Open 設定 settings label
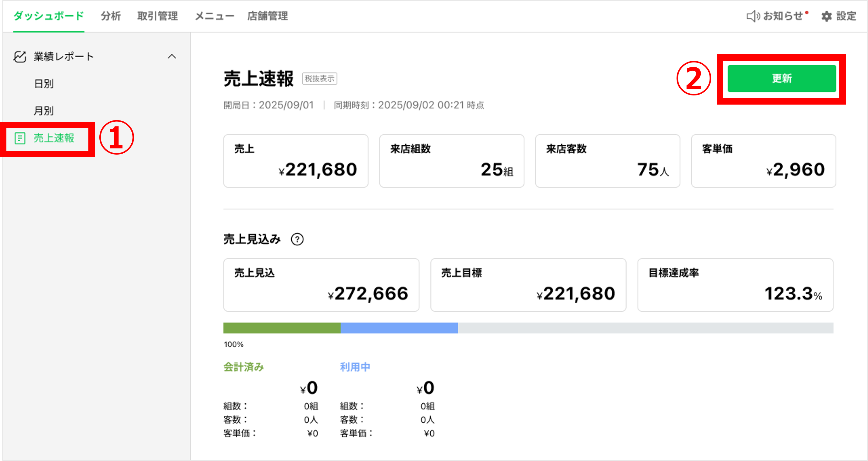 846,16
